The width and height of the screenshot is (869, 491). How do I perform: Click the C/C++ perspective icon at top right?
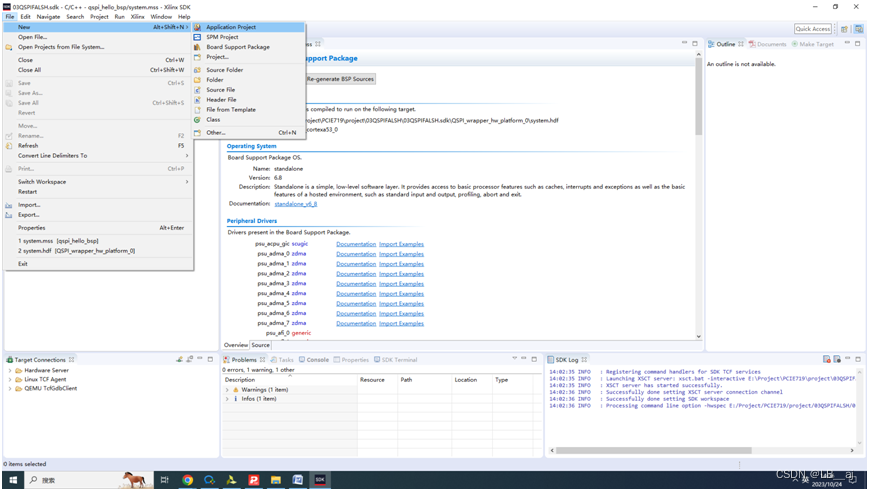point(858,29)
